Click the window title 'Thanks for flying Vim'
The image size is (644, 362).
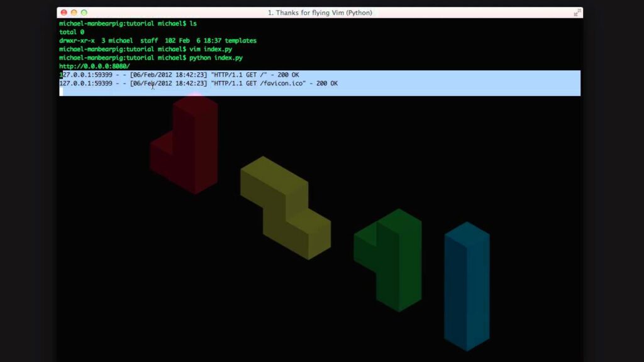point(319,13)
